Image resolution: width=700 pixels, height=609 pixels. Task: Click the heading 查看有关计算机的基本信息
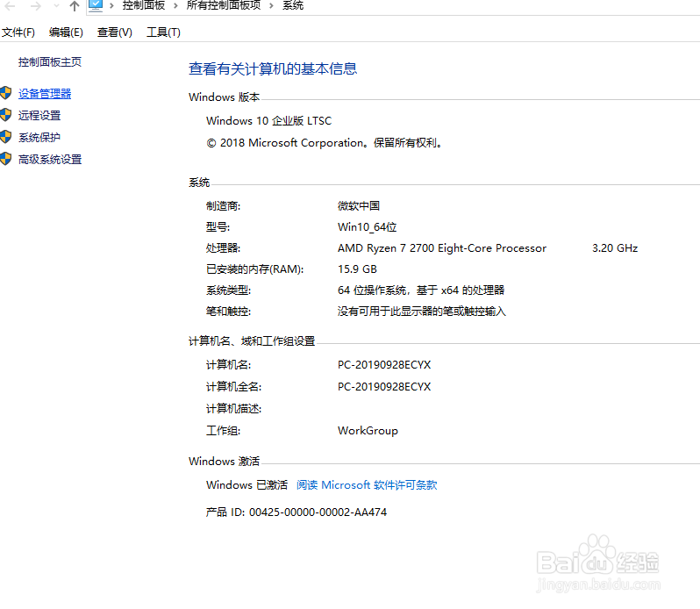pos(273,68)
